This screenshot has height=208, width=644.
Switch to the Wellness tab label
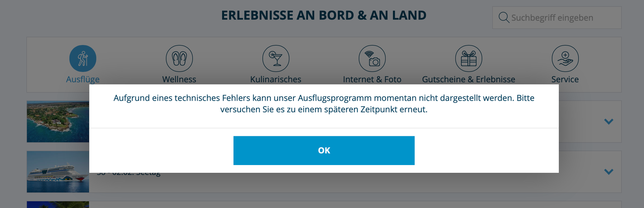click(179, 80)
